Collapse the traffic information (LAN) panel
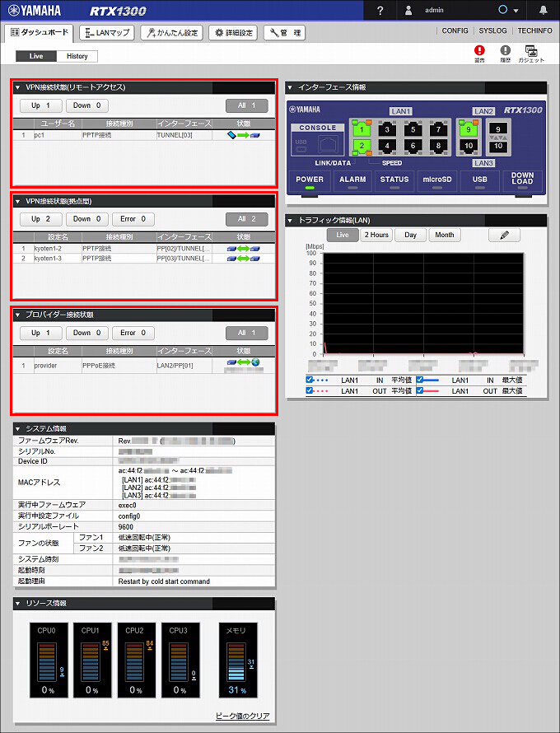 (x=291, y=220)
